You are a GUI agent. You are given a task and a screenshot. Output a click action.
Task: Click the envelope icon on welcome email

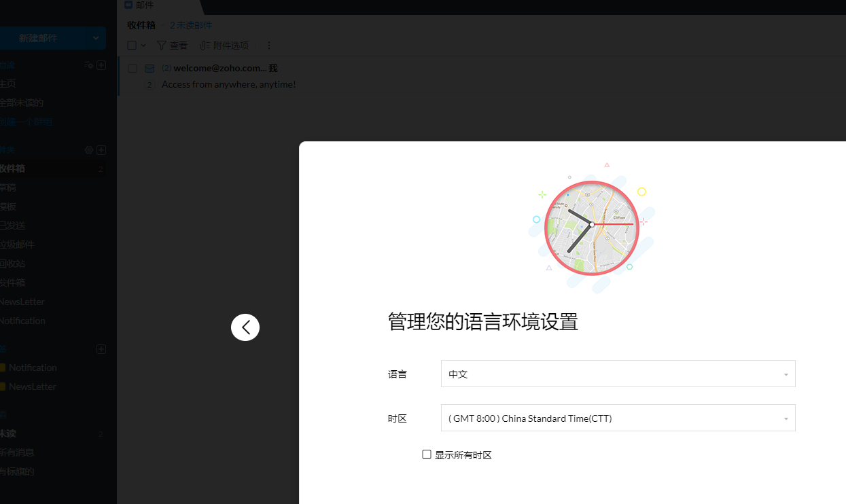tap(149, 69)
